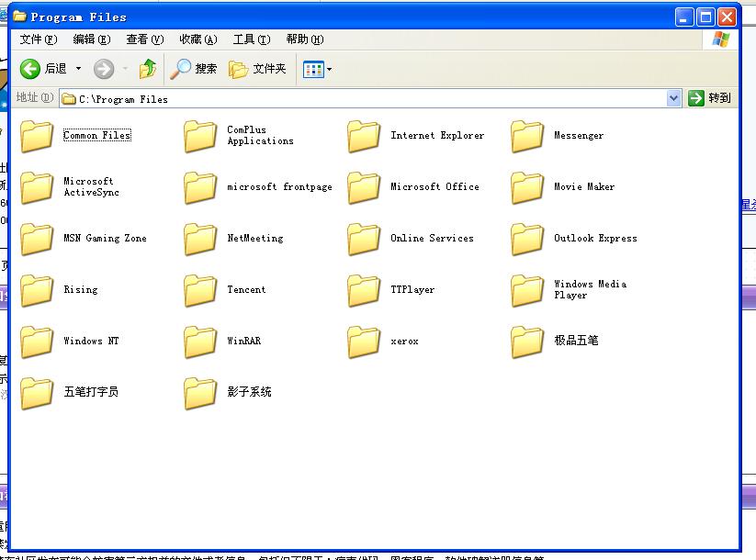The height and width of the screenshot is (560, 756).
Task: Open the Help (帮助) menu
Action: [305, 39]
